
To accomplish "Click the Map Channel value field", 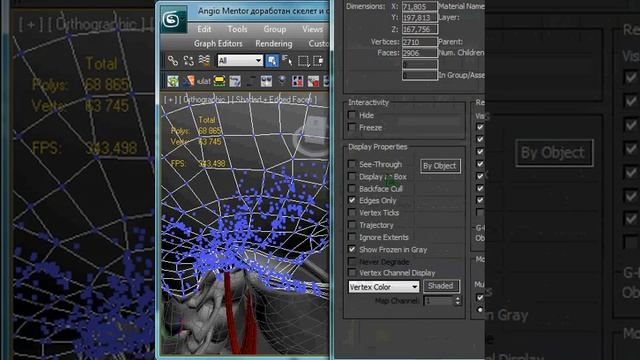I will [x=438, y=301].
